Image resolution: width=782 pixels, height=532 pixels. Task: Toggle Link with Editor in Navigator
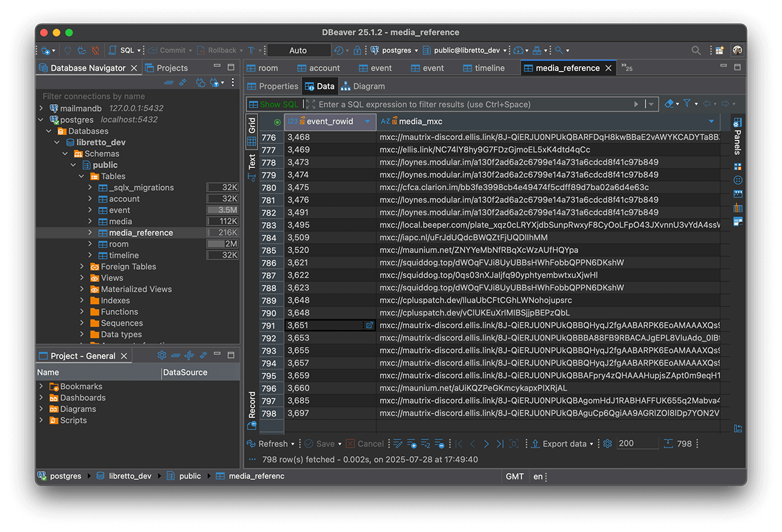(x=183, y=82)
